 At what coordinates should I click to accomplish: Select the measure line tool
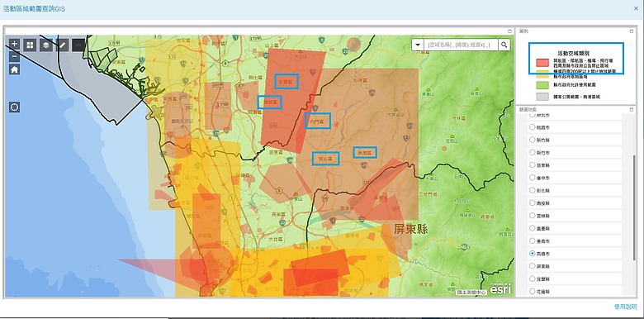pos(62,45)
